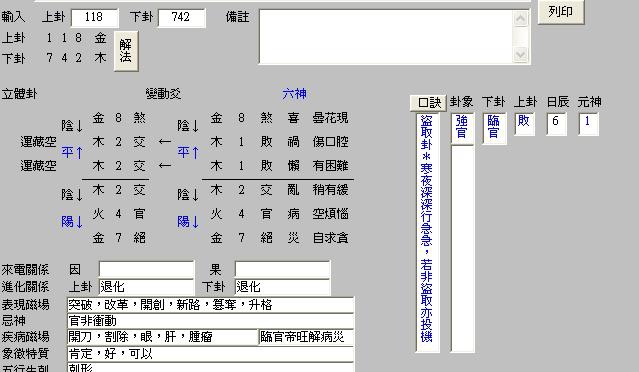The height and width of the screenshot is (372, 639).
Task: Click the 進化關係 label
Action: [25, 287]
